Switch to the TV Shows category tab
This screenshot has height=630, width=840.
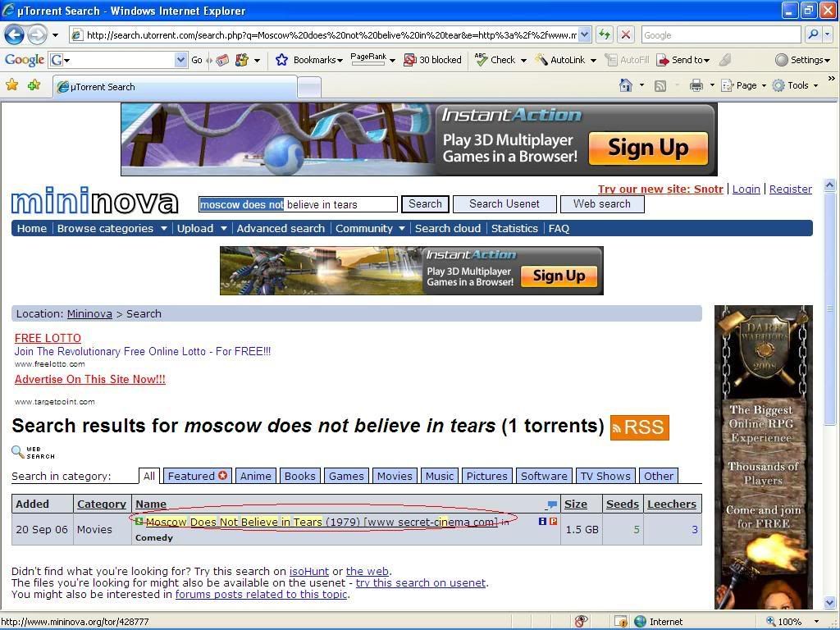point(605,476)
